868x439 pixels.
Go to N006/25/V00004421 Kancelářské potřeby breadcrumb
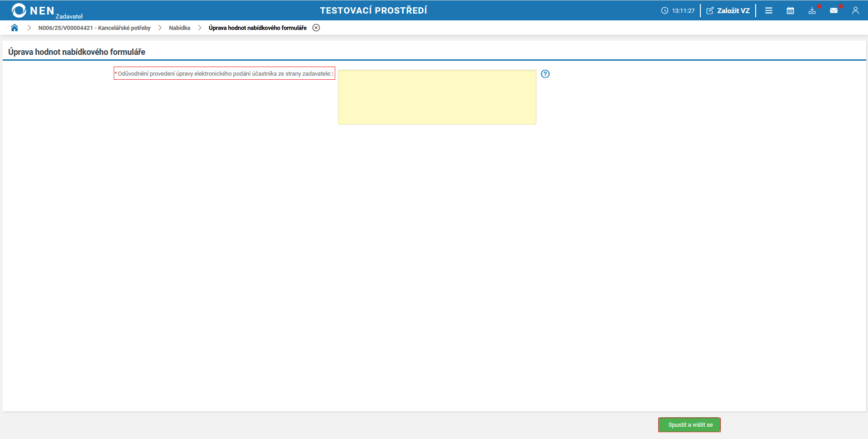(x=94, y=28)
